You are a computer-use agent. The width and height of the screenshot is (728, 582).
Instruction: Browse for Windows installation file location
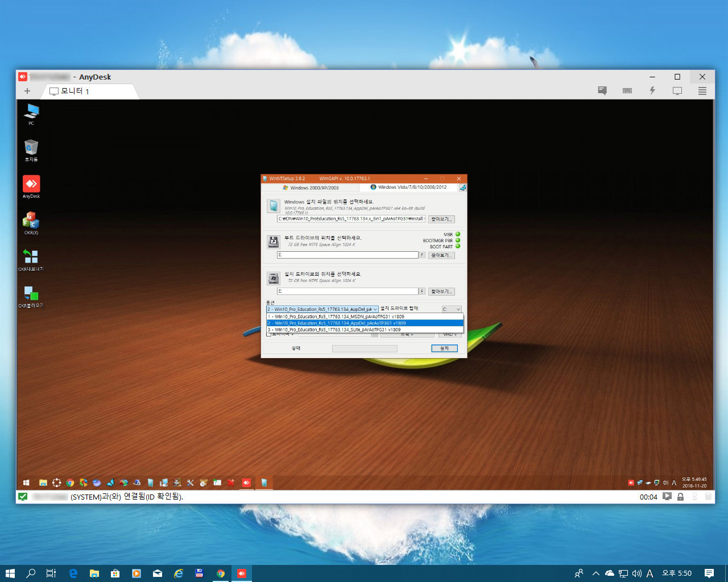click(x=441, y=219)
